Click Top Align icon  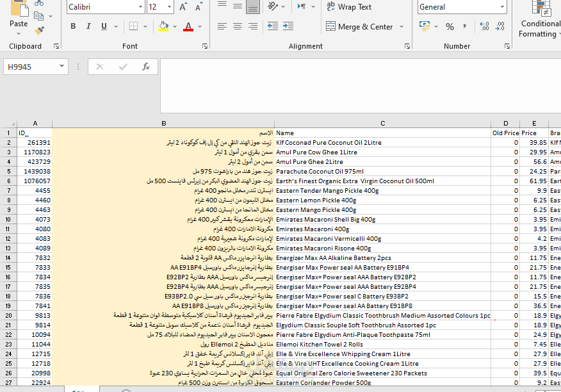pyautogui.click(x=222, y=6)
